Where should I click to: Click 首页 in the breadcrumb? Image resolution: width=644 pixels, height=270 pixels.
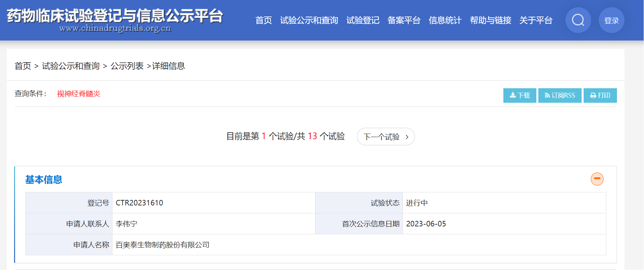23,66
